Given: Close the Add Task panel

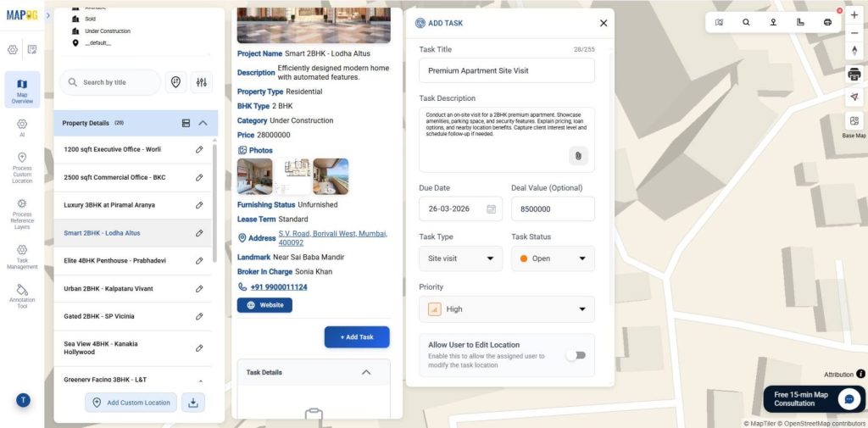Looking at the screenshot, I should coord(604,23).
